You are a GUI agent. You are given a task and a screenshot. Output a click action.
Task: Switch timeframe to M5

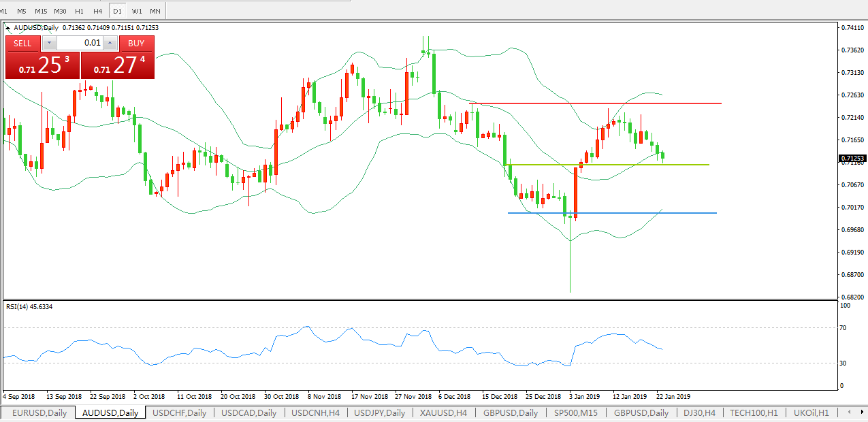pyautogui.click(x=22, y=11)
